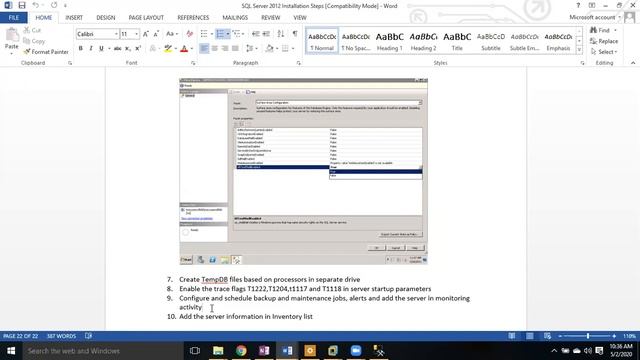The image size is (640, 360).
Task: Undo the last action
Action: [x=36, y=6]
